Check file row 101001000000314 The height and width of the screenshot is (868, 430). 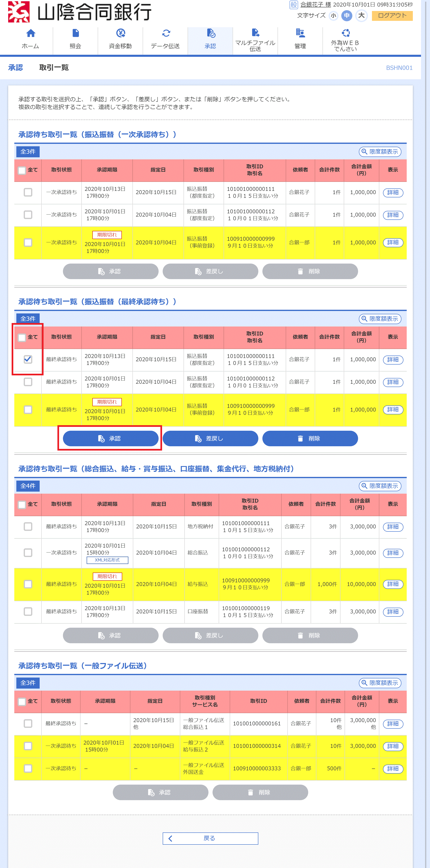coord(28,746)
